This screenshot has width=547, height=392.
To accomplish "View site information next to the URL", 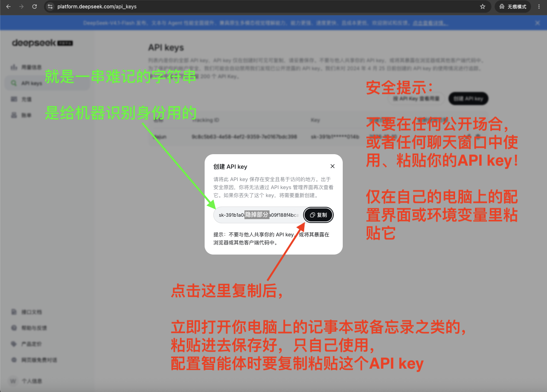I will 51,7.
